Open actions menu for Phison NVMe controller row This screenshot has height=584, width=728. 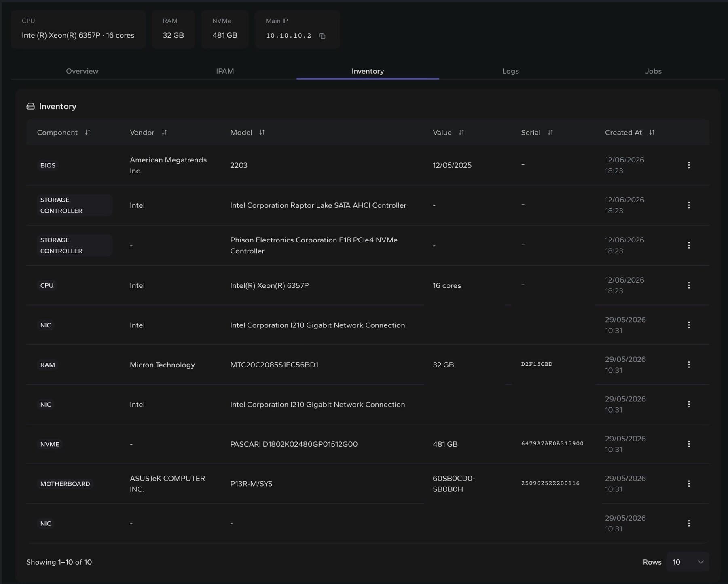(x=689, y=245)
